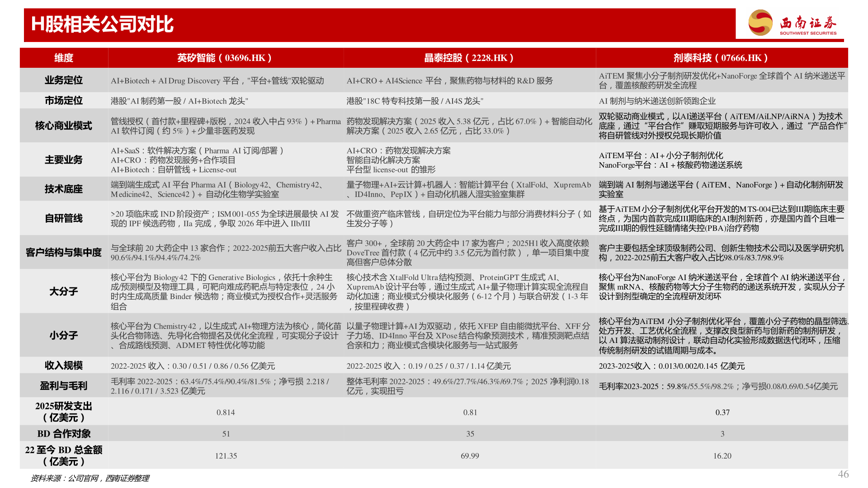
Task: Click the '主要业务' row label
Action: click(x=64, y=160)
